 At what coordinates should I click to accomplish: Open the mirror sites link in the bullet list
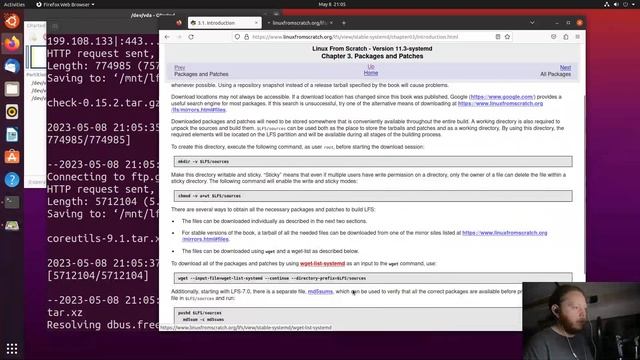[x=504, y=233]
